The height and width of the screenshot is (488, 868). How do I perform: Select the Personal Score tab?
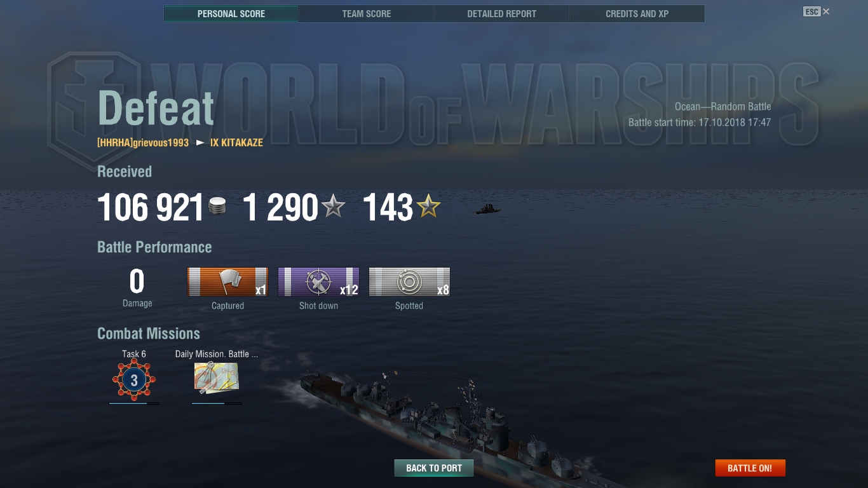[x=231, y=13]
